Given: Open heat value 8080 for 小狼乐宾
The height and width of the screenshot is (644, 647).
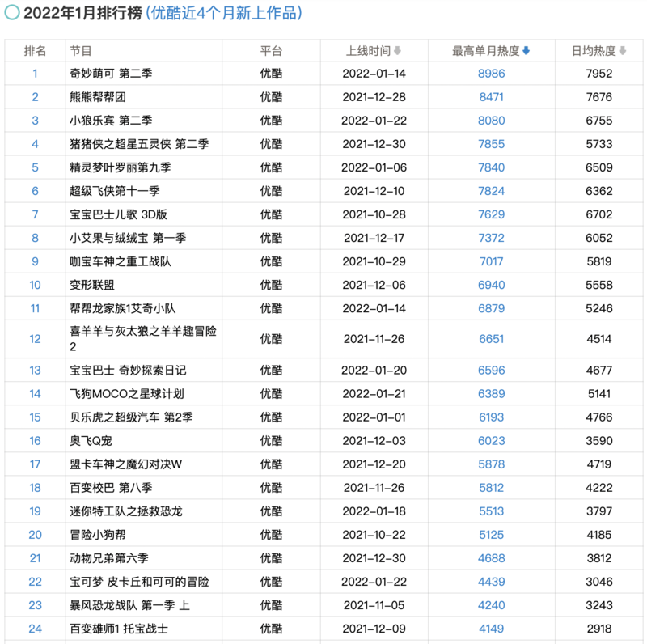Looking at the screenshot, I should click(492, 121).
